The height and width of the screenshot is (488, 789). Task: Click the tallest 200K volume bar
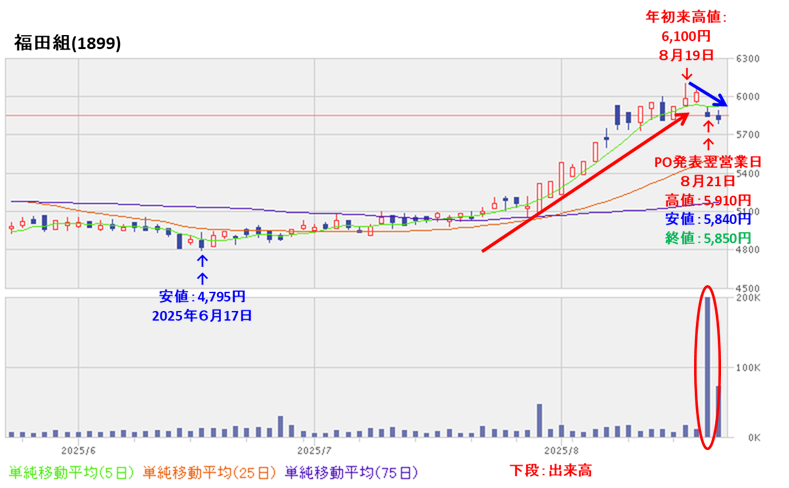pyautogui.click(x=707, y=367)
